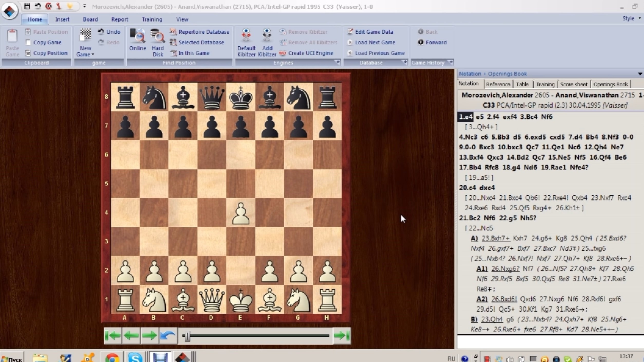Click Copy Game in Clipboard group
The width and height of the screenshot is (644, 362).
click(43, 42)
